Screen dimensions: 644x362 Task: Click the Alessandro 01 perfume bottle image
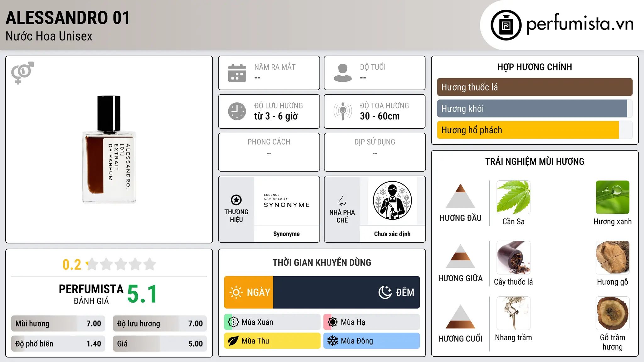click(x=109, y=149)
